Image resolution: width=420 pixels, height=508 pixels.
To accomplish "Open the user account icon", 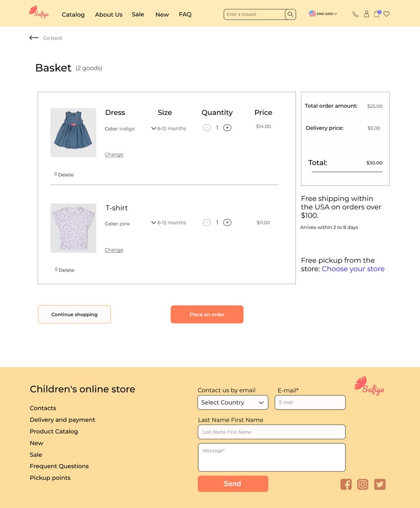I will pos(367,14).
